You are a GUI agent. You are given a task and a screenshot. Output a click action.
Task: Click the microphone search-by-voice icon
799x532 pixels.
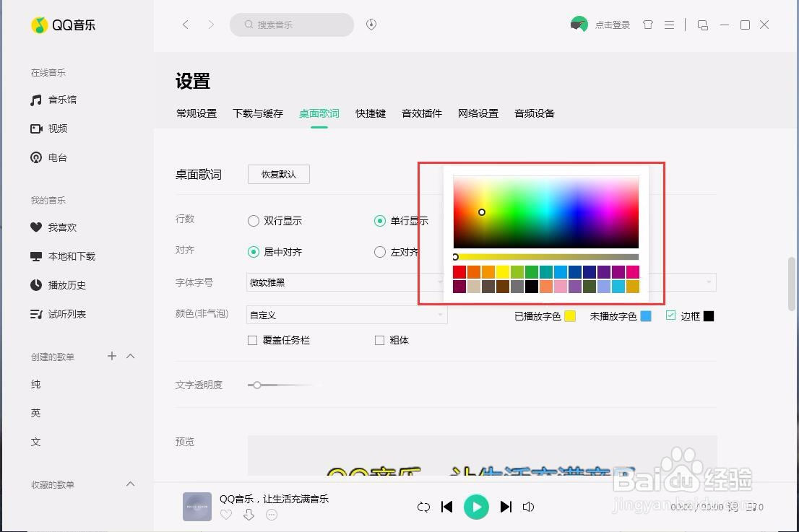(371, 24)
